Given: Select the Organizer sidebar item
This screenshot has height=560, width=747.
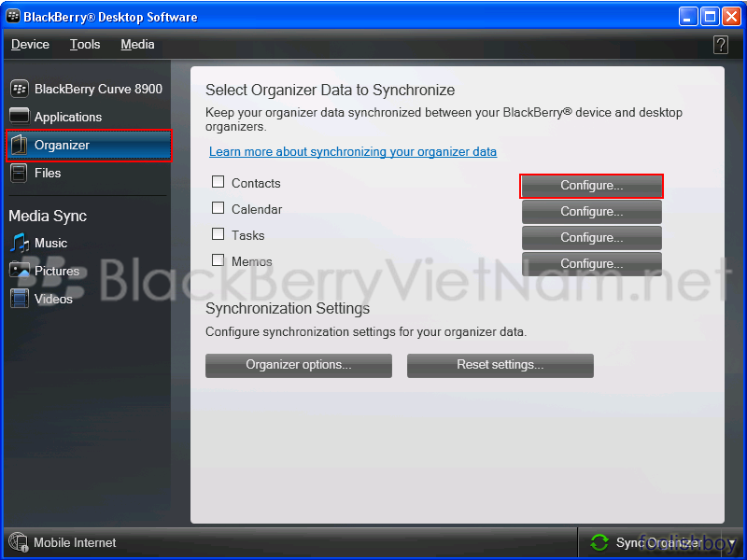Looking at the screenshot, I should (x=89, y=146).
